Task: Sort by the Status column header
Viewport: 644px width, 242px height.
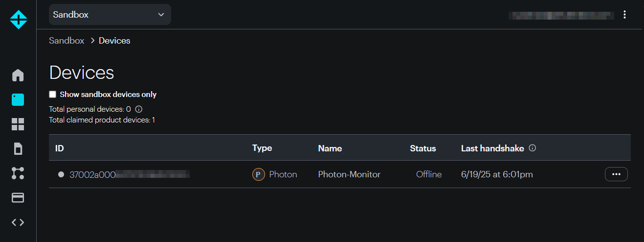Action: 423,148
